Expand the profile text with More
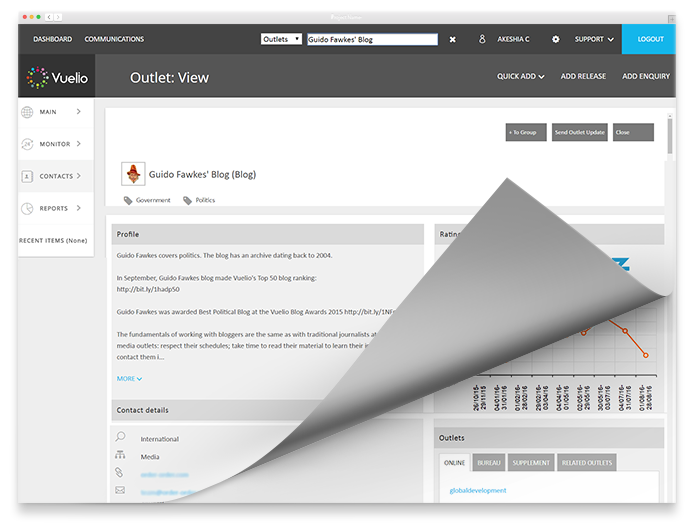The image size is (694, 525). click(x=129, y=379)
